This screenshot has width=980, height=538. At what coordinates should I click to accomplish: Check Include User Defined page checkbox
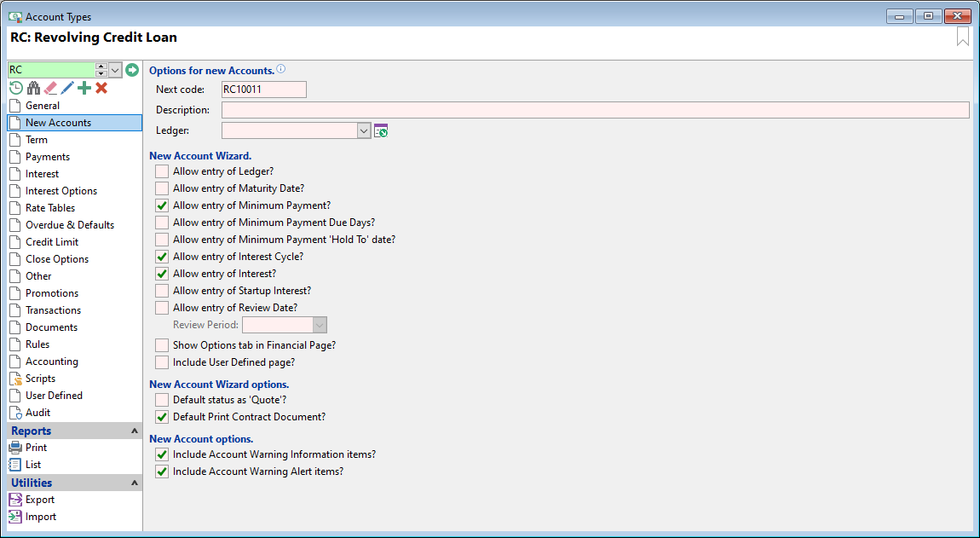(162, 362)
